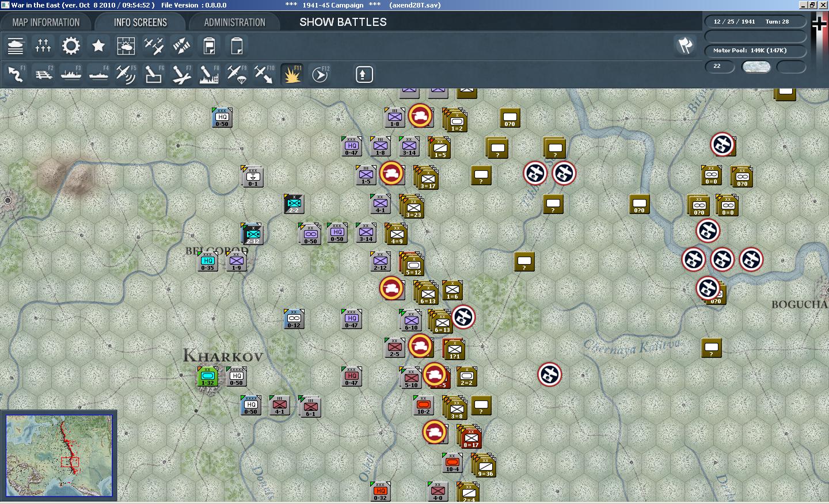Select F1 Move mode
This screenshot has width=829, height=504.
[x=16, y=74]
